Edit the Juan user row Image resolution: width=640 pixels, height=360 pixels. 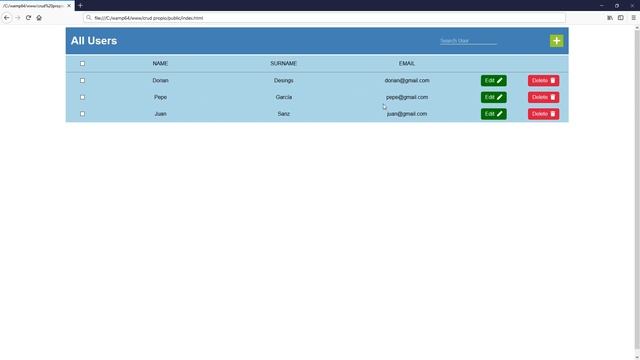[493, 114]
